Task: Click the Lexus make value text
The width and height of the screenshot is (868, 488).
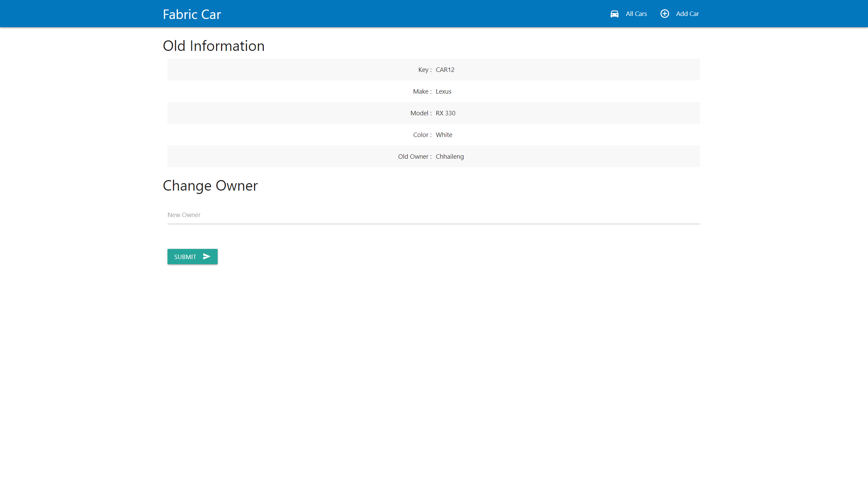Action: (443, 91)
